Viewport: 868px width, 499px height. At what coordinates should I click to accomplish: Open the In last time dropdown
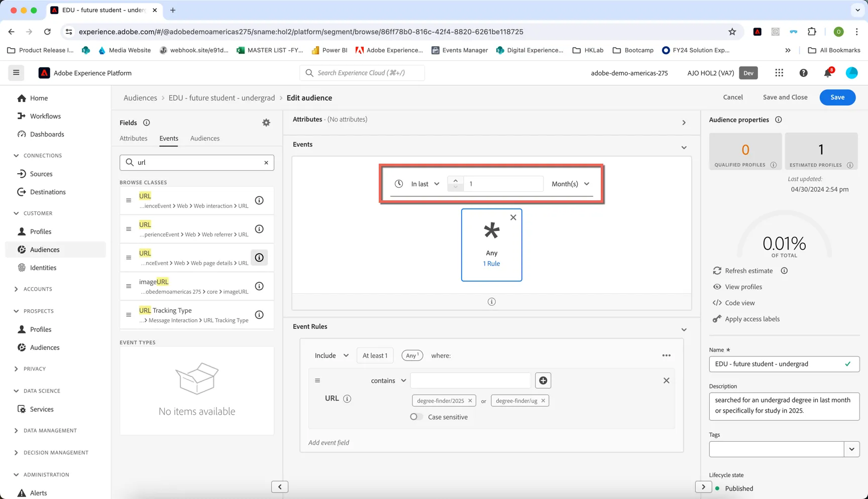tap(425, 184)
